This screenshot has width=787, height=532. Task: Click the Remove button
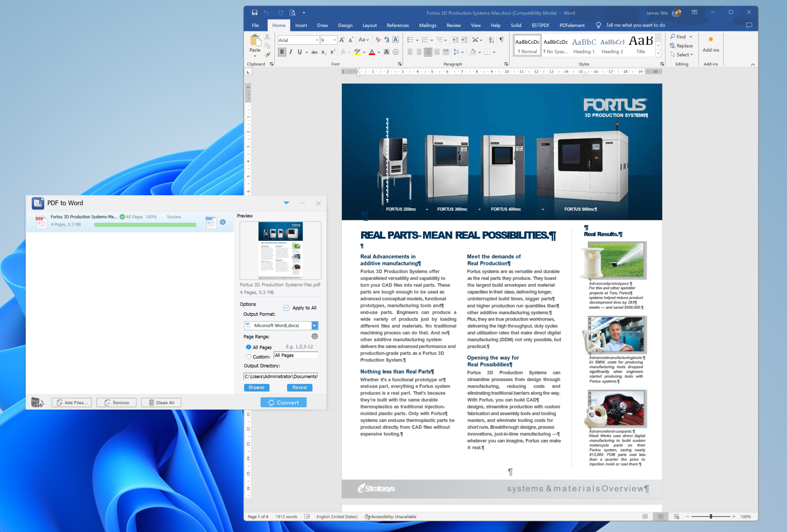coord(117,403)
